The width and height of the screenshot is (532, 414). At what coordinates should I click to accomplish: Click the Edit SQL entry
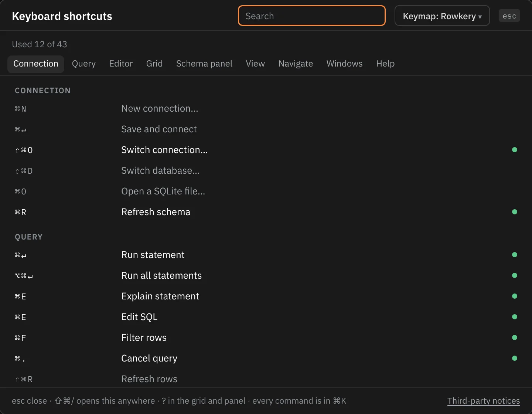coord(266,317)
